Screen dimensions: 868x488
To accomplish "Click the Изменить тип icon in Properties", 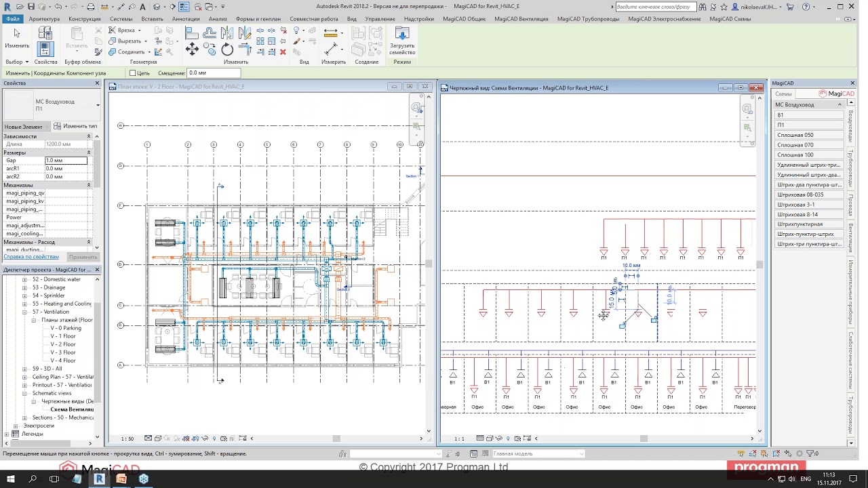I will click(x=58, y=126).
